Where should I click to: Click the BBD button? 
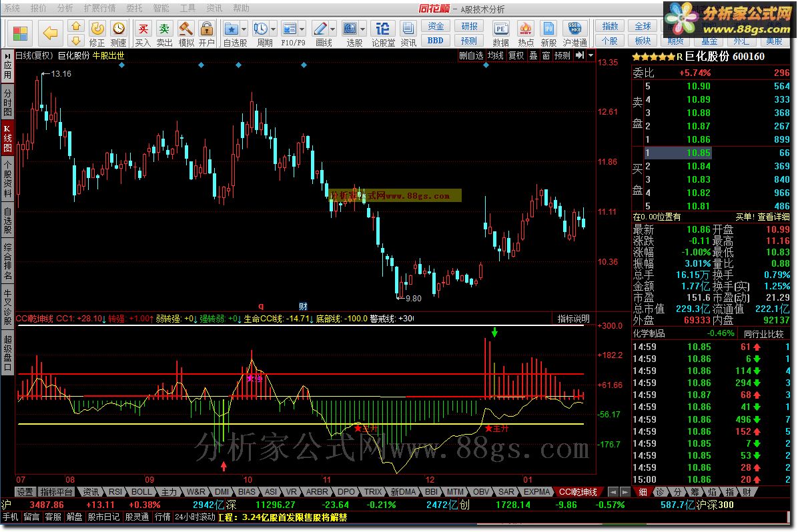(436, 40)
